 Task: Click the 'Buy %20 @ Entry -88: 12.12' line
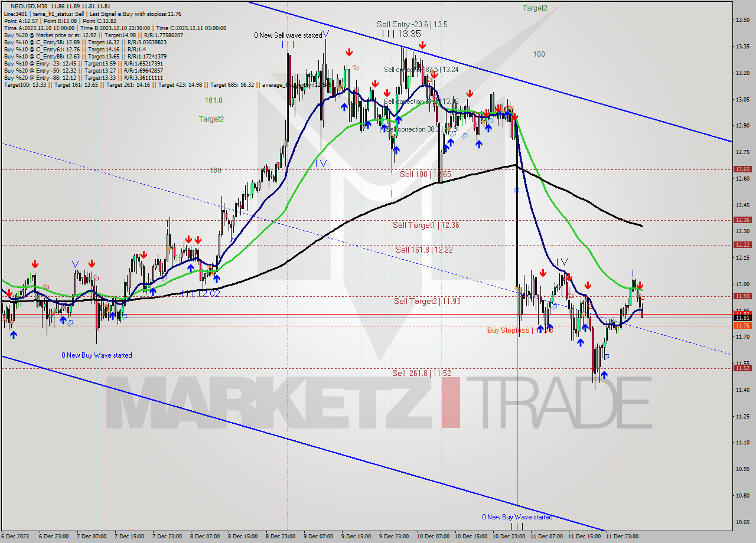click(x=83, y=77)
